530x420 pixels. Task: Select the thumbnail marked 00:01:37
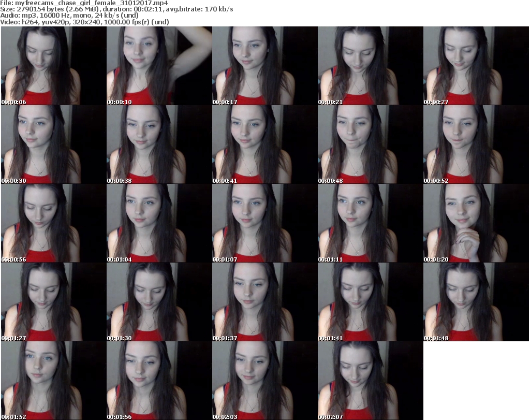(265, 302)
